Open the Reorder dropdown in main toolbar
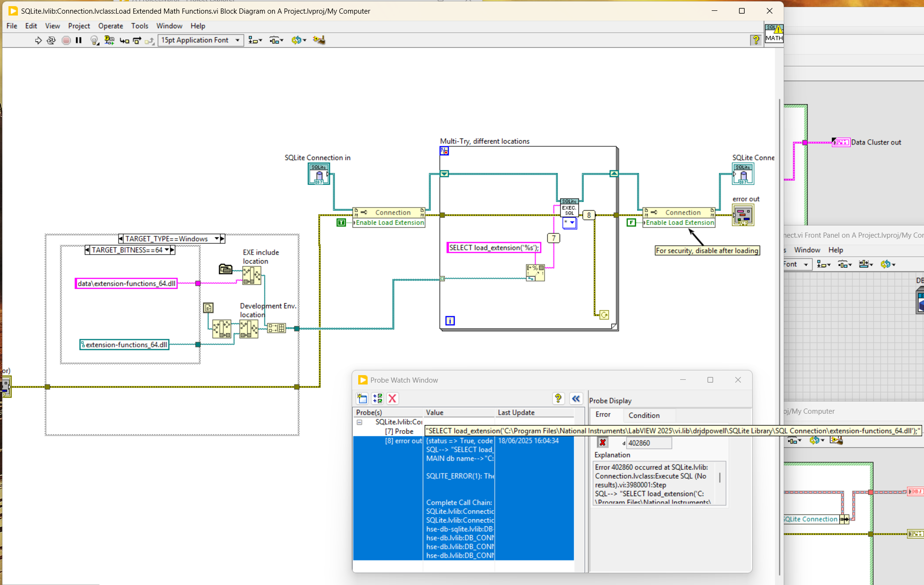 point(299,40)
